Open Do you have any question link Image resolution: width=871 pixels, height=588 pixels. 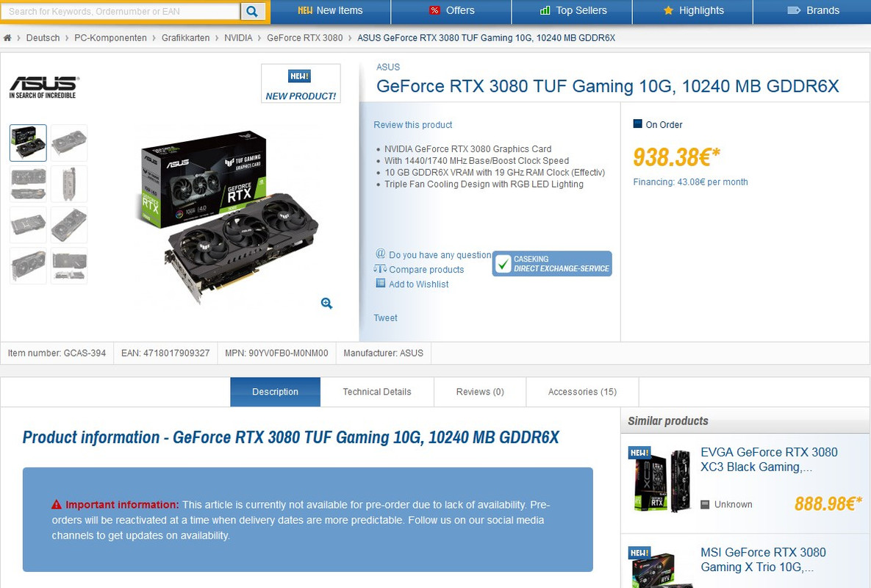[x=440, y=255]
